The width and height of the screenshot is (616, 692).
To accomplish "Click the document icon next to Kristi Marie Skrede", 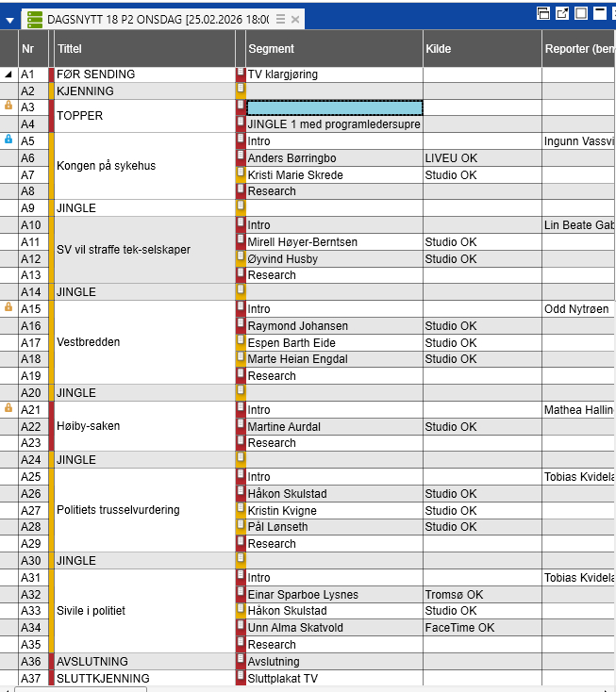I will click(x=241, y=174).
